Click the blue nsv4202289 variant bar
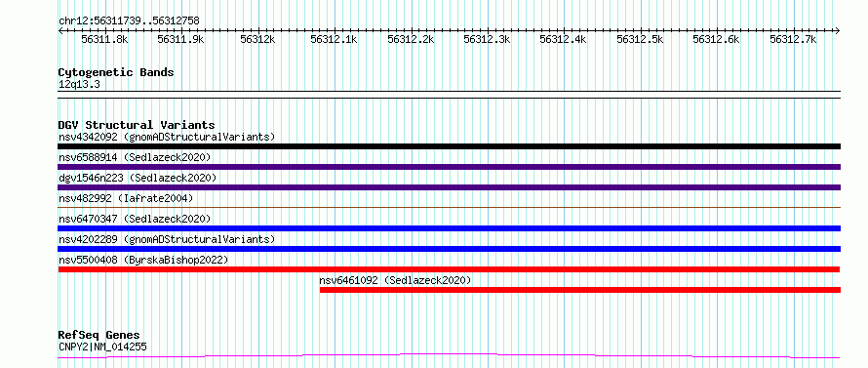This screenshot has width=868, height=368. [x=449, y=249]
